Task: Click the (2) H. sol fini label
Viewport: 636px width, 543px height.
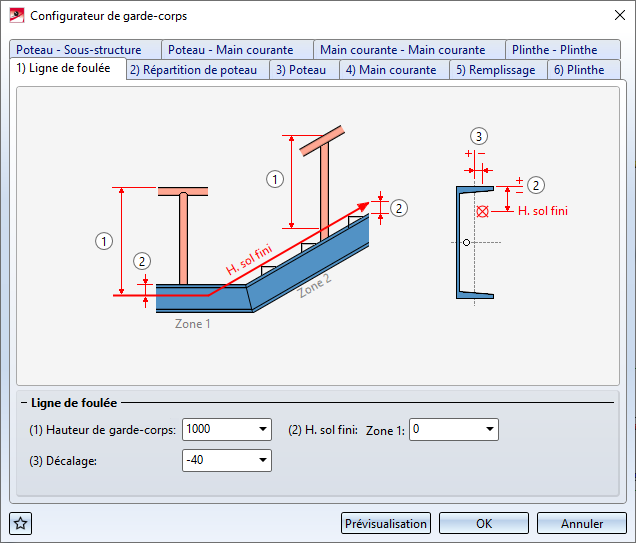Action: (323, 429)
